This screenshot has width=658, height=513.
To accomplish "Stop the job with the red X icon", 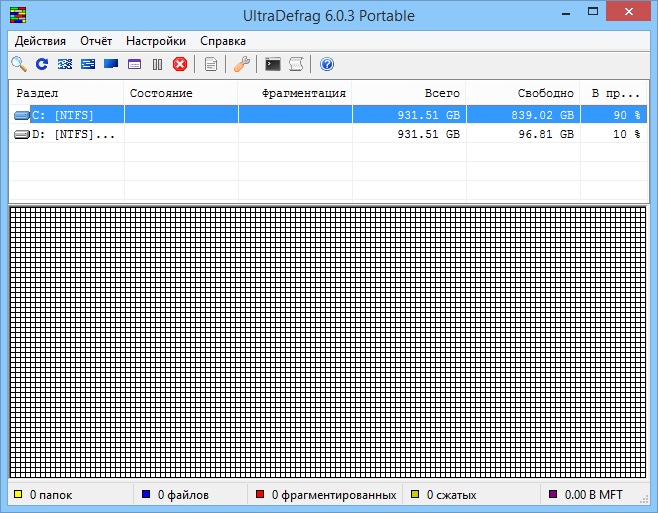I will pos(180,64).
